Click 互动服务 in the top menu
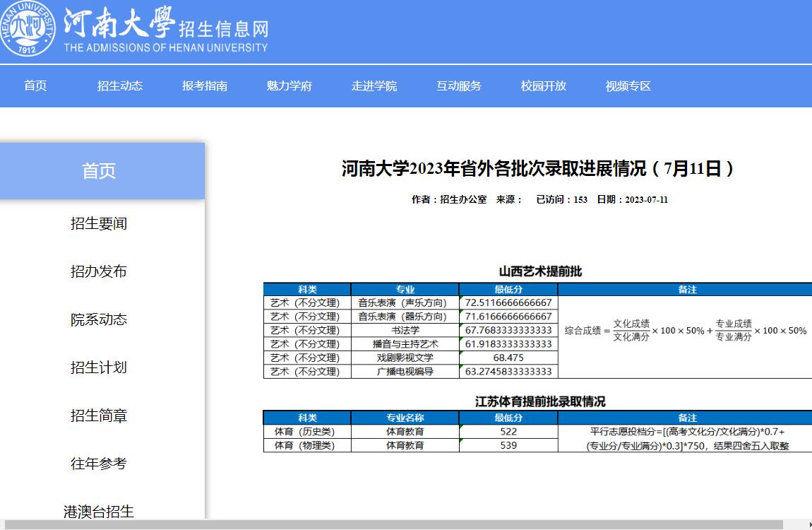812x530 pixels. (459, 86)
